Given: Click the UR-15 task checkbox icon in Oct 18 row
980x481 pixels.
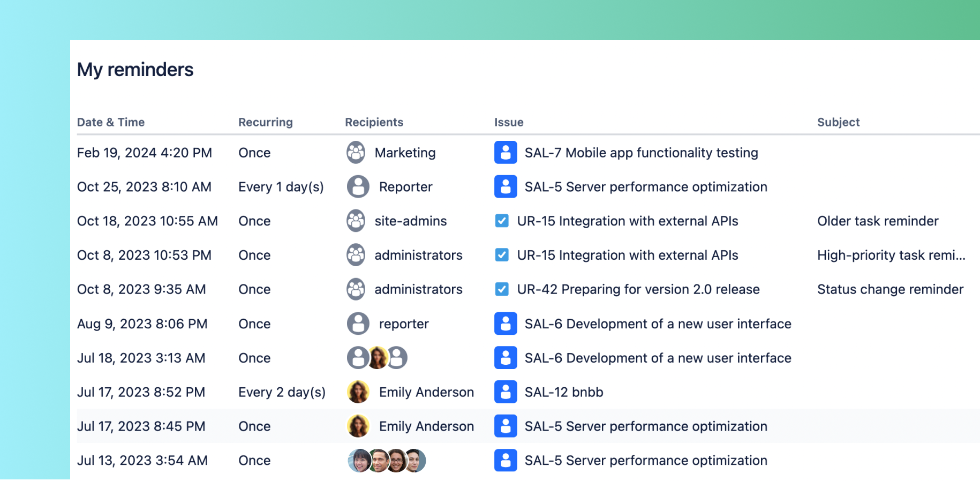Looking at the screenshot, I should (x=502, y=221).
